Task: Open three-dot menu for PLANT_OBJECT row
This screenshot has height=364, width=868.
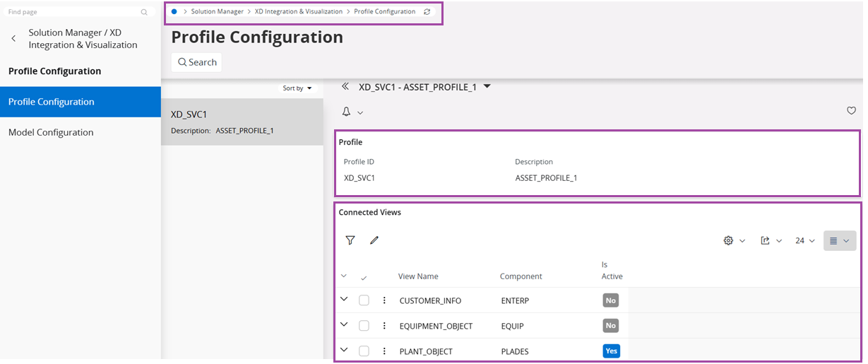Action: click(x=384, y=351)
